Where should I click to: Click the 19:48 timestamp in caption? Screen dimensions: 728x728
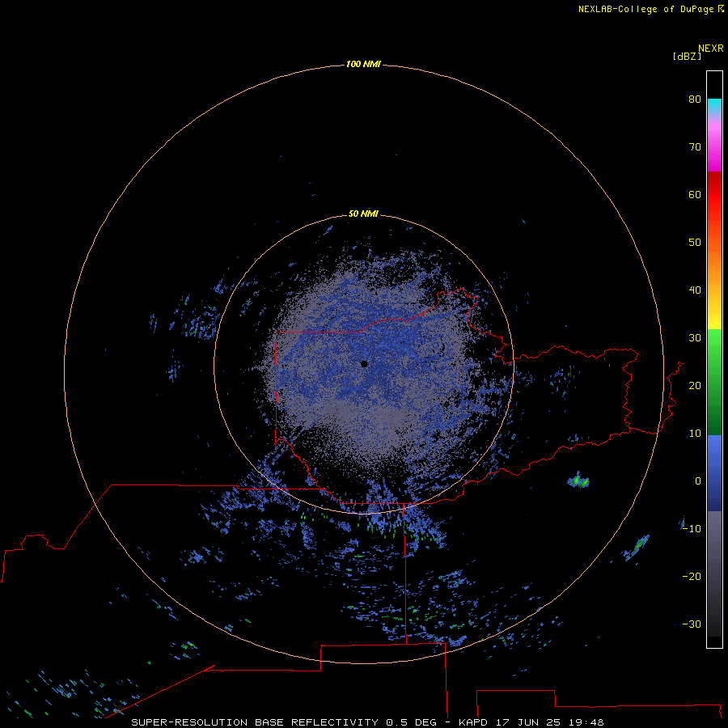pos(586,722)
